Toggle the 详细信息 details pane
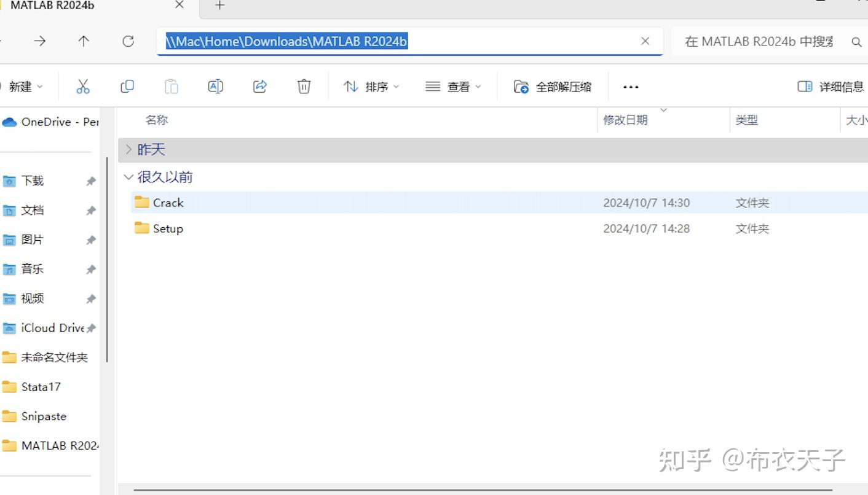 828,86
